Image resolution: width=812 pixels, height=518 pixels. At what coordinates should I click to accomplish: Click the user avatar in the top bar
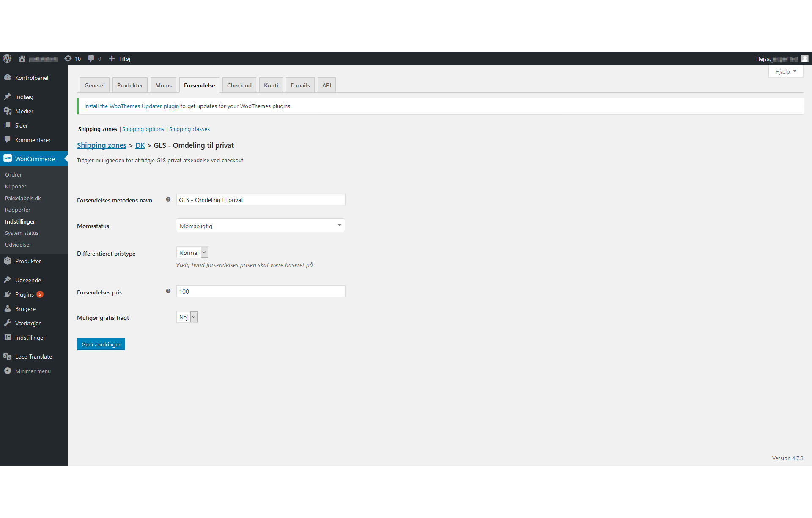coord(804,58)
